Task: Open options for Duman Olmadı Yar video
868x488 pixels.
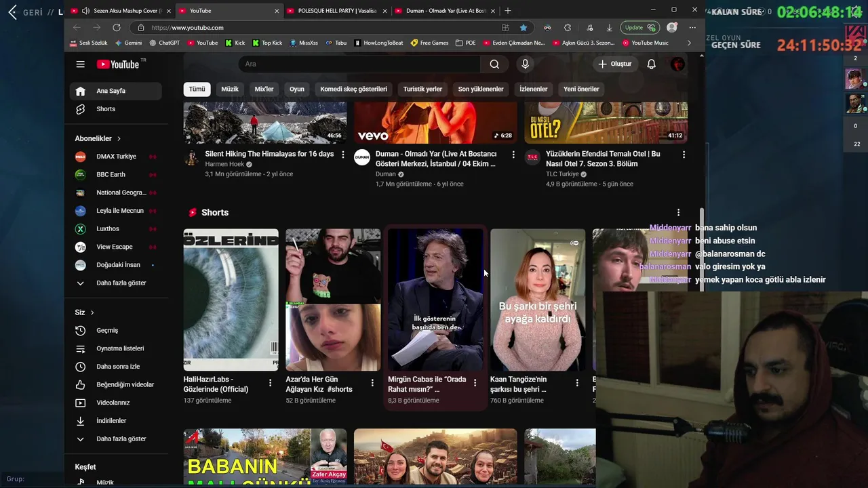Action: (x=513, y=155)
